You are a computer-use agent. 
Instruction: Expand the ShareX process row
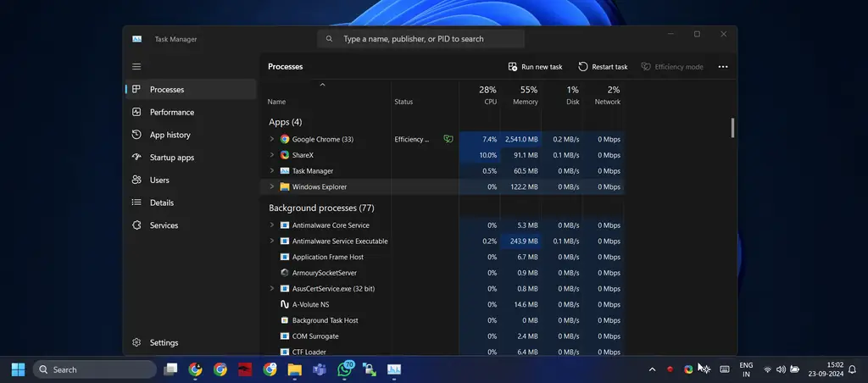(x=272, y=155)
